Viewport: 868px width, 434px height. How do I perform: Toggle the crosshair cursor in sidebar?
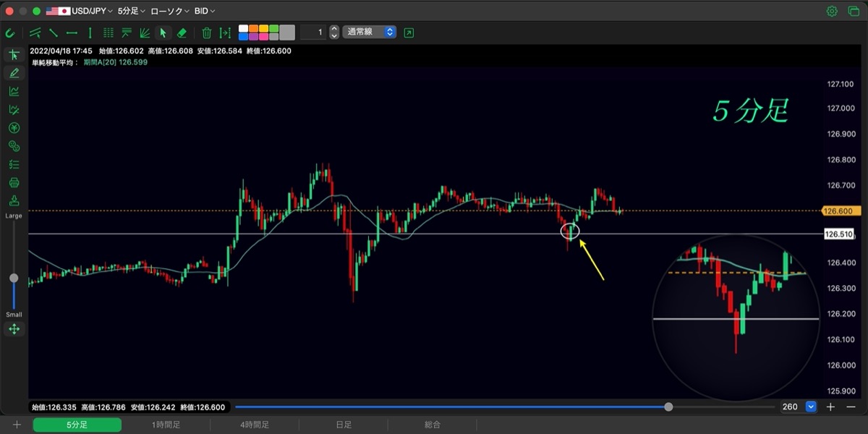14,55
